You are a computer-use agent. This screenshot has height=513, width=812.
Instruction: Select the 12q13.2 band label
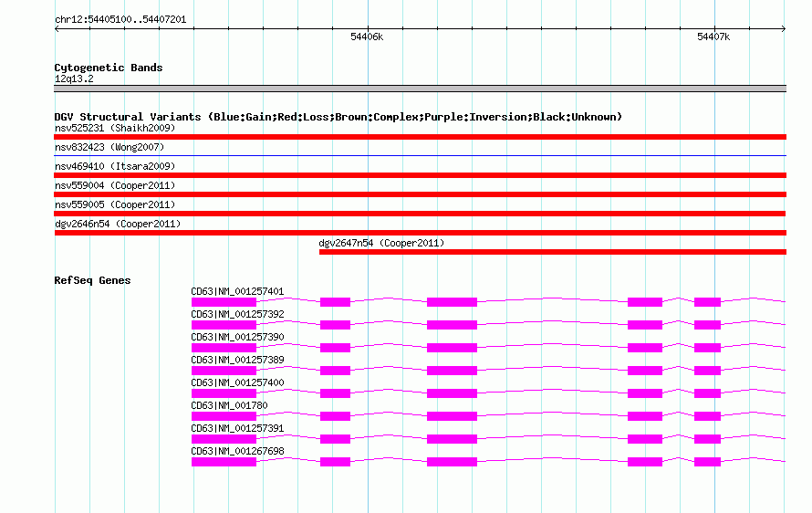click(x=74, y=79)
